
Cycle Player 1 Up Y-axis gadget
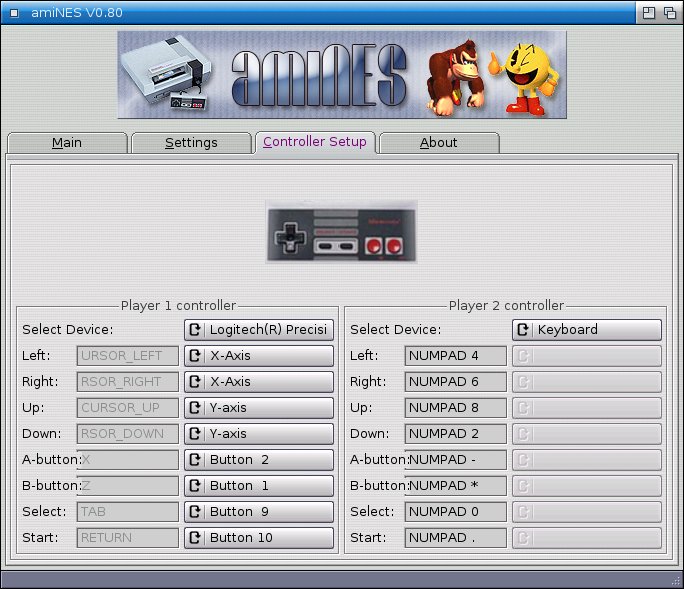[x=259, y=408]
